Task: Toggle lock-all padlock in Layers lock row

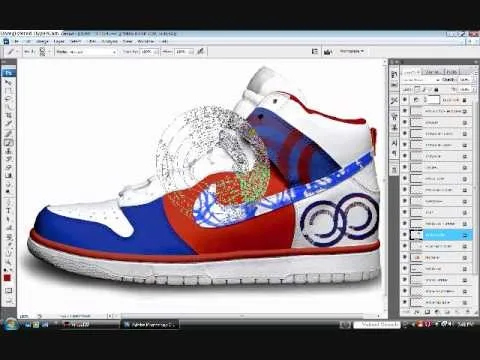Action: coord(437,89)
